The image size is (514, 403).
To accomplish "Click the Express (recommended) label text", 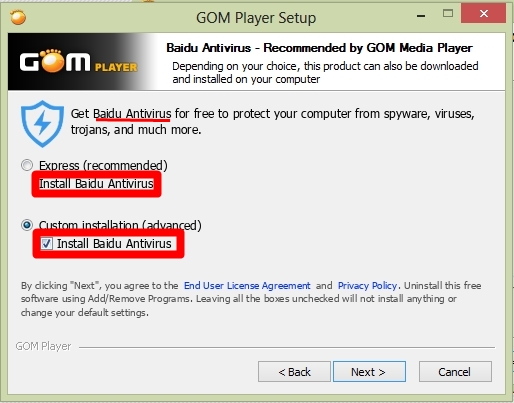I will [x=103, y=166].
